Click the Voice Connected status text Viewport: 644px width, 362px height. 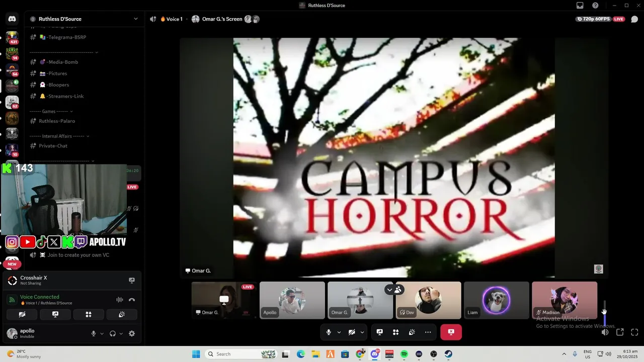point(40,297)
